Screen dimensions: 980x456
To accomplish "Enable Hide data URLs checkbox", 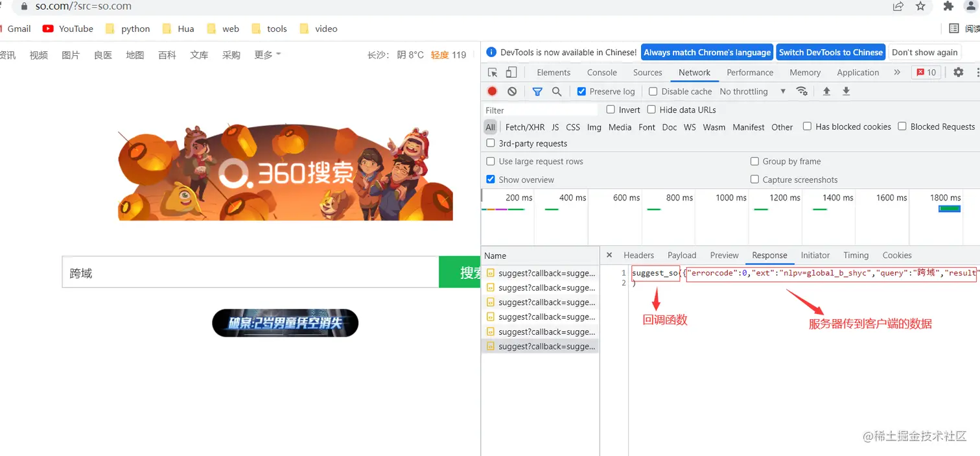I will 651,110.
